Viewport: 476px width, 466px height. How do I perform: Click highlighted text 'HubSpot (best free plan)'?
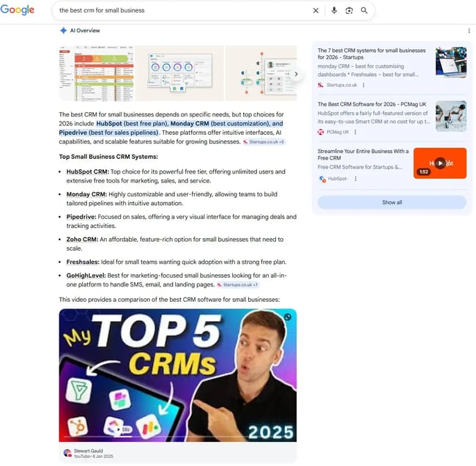click(x=132, y=124)
